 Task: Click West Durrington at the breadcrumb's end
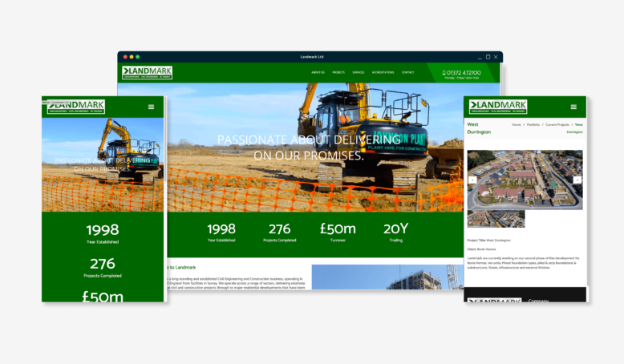tap(575, 128)
